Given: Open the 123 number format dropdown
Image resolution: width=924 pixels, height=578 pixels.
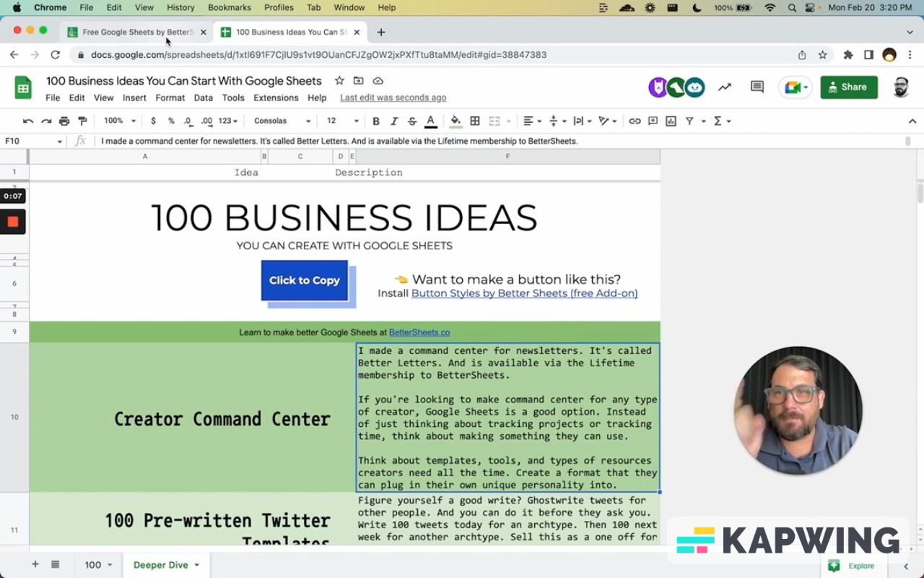Looking at the screenshot, I should click(x=228, y=121).
